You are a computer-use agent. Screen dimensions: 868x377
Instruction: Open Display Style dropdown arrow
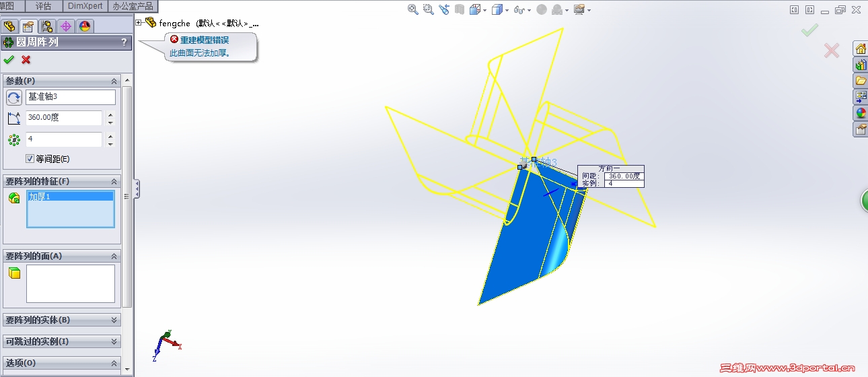click(507, 10)
